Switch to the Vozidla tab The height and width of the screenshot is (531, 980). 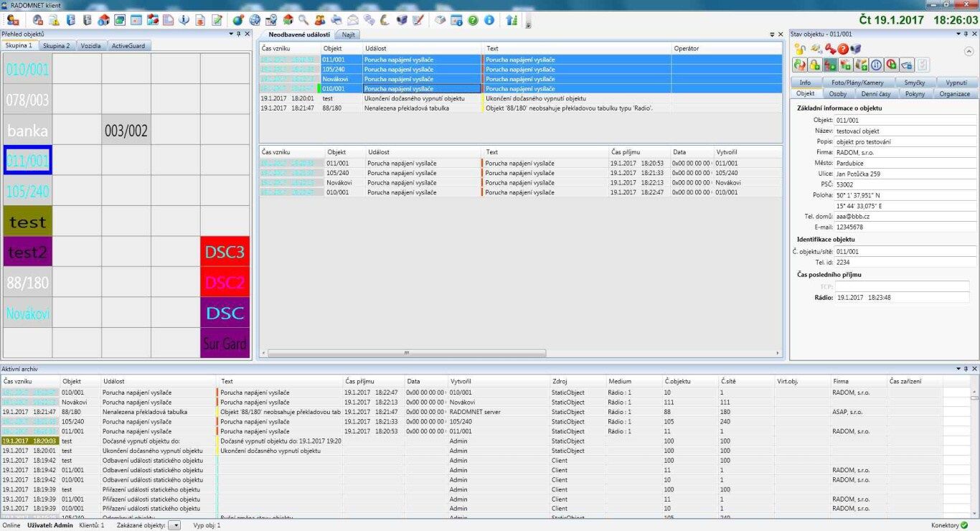click(x=90, y=46)
